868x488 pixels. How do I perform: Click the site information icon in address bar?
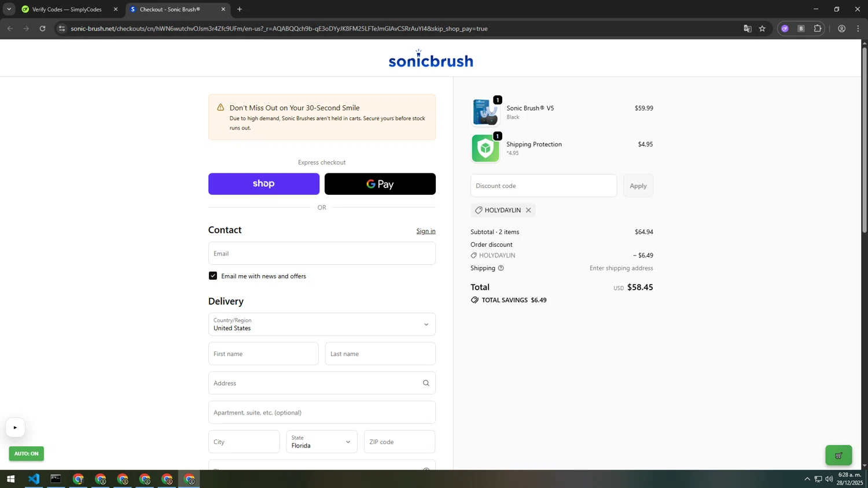(62, 28)
